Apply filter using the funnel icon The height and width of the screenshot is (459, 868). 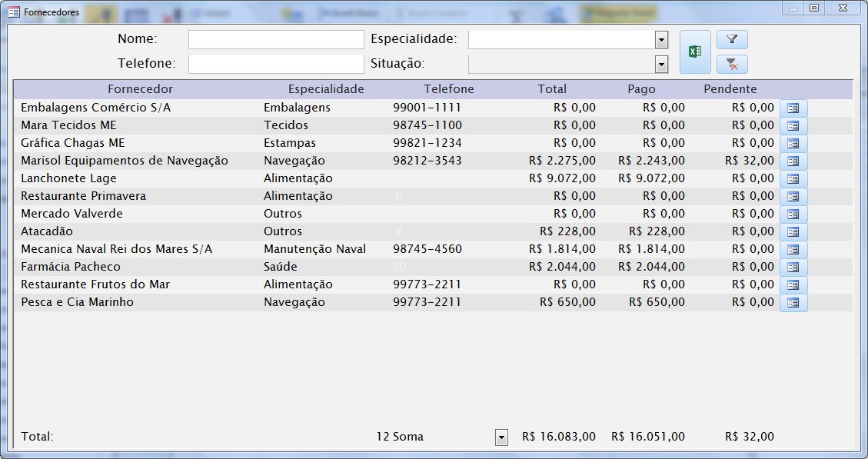tap(732, 40)
